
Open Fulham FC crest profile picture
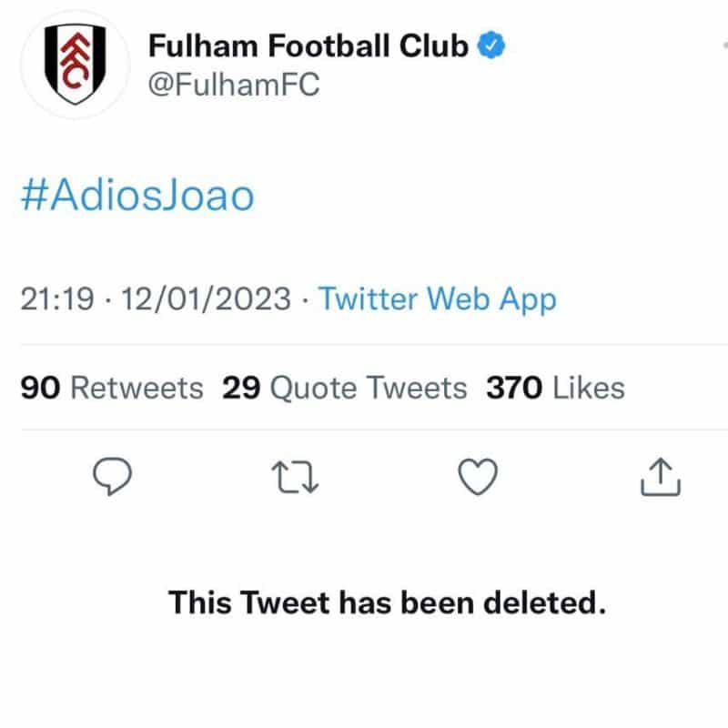76,64
